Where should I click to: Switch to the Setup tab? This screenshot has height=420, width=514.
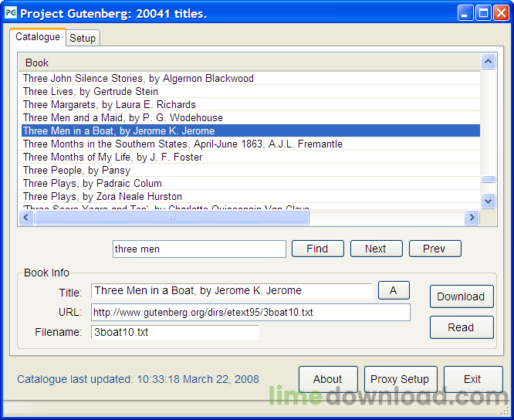[83, 38]
